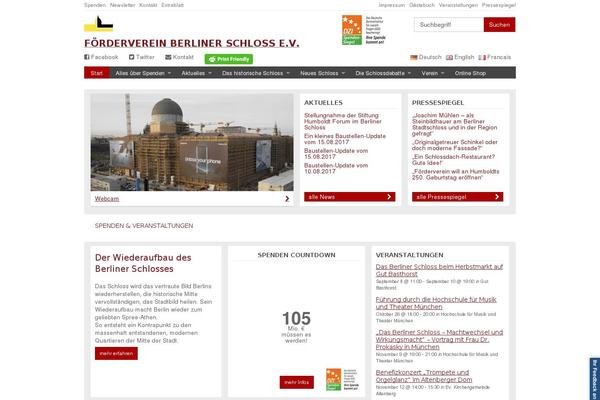Open Veranstaltungen link in top bar
The image size is (600, 400).
click(x=458, y=5)
